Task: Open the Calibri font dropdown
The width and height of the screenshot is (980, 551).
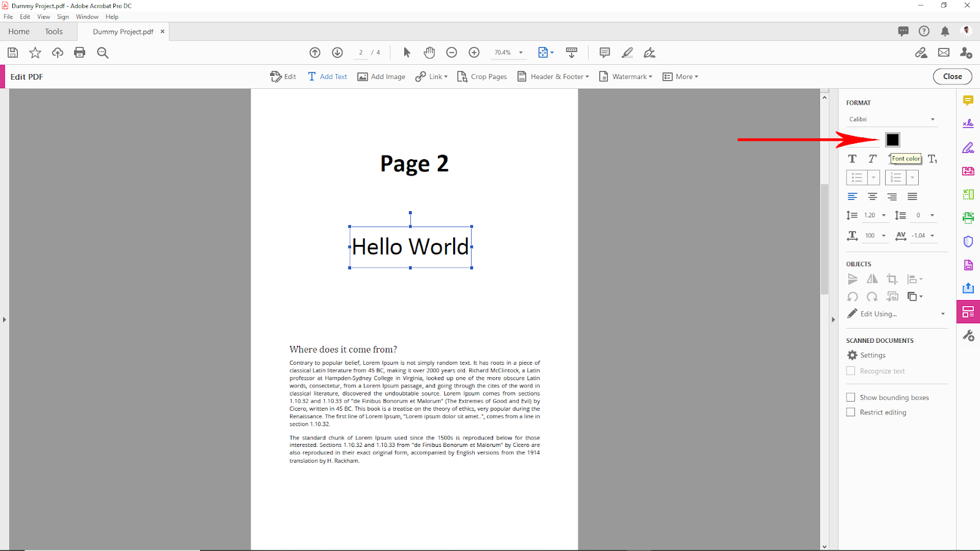Action: coord(892,119)
